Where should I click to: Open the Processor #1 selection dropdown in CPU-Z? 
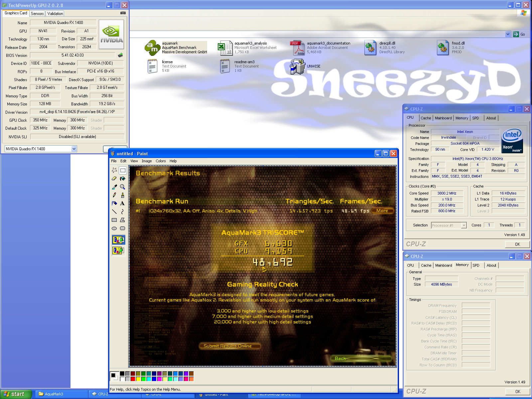pyautogui.click(x=464, y=225)
